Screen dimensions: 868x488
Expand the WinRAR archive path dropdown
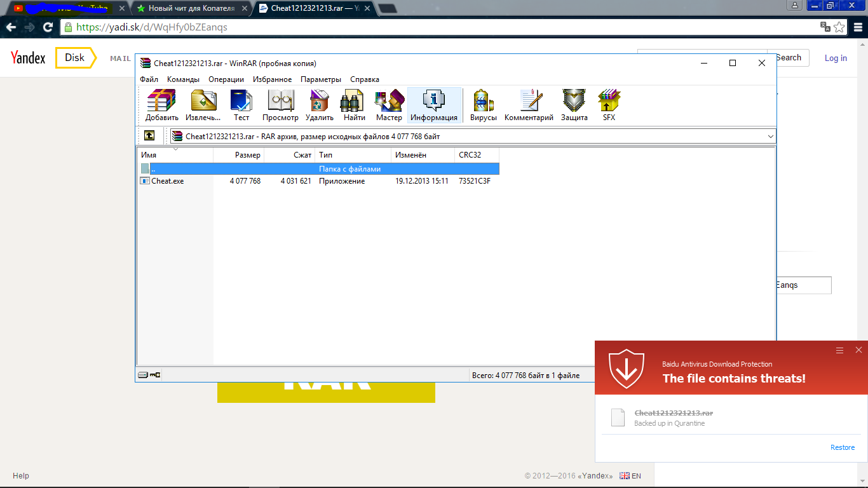771,136
